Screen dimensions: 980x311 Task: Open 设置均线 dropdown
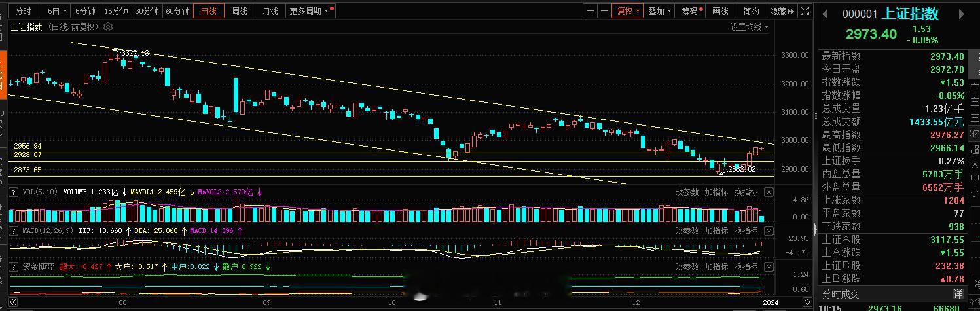pyautogui.click(x=750, y=27)
